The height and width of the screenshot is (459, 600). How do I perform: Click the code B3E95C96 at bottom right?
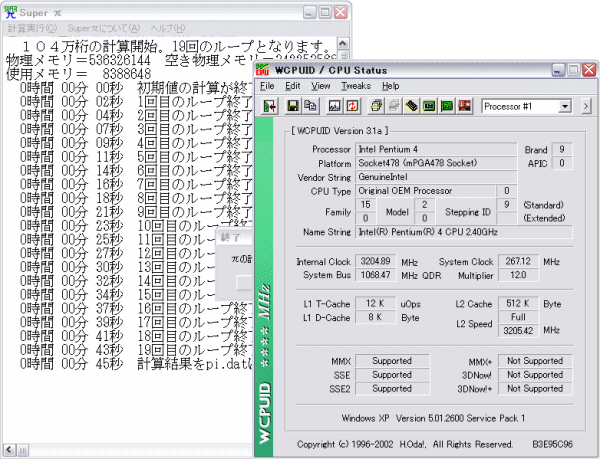[552, 444]
